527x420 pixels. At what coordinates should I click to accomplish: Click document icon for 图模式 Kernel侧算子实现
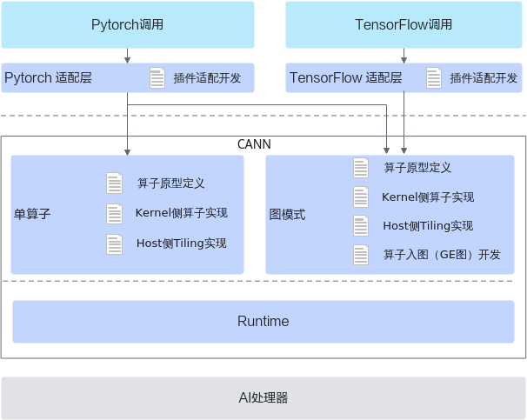[361, 197]
